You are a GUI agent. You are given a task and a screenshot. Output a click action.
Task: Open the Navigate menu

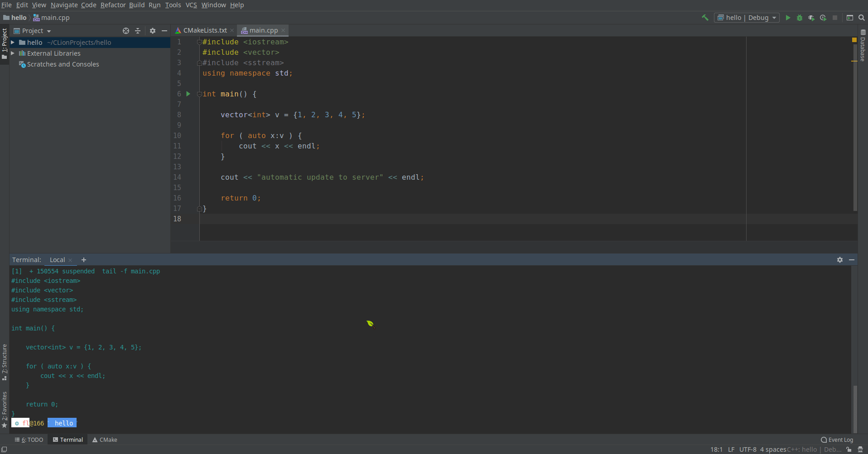tap(64, 5)
